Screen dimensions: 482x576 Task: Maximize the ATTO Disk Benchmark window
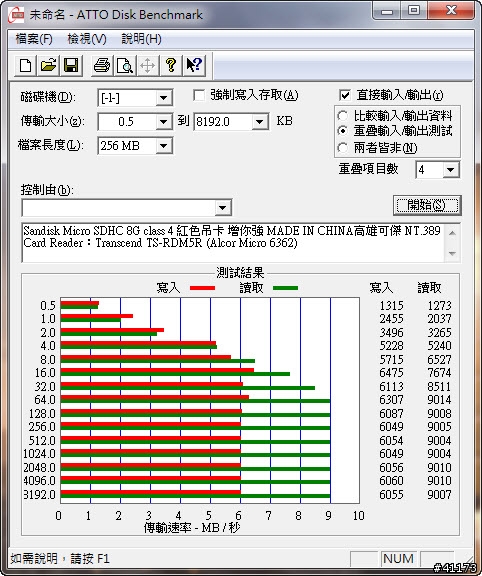pyautogui.click(x=414, y=11)
